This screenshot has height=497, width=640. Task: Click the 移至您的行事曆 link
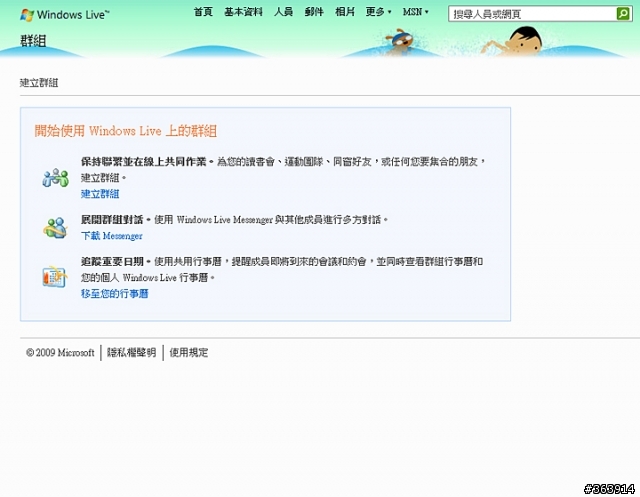[x=114, y=293]
